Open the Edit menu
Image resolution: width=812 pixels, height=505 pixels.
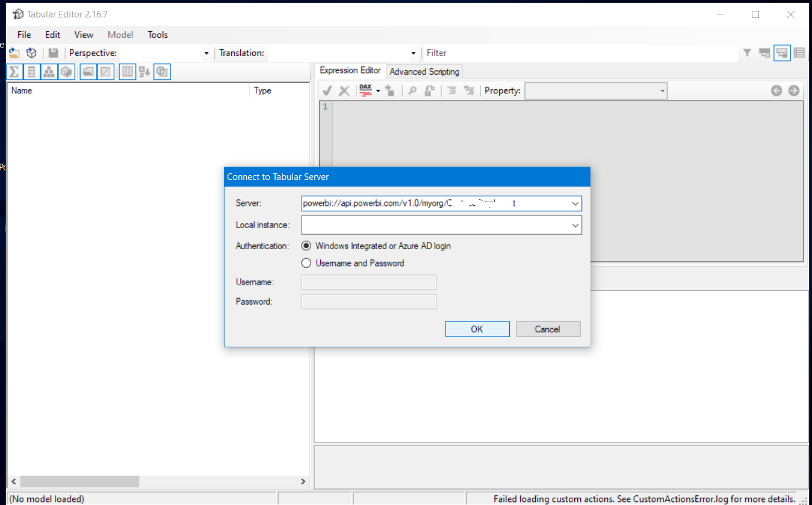tap(53, 34)
